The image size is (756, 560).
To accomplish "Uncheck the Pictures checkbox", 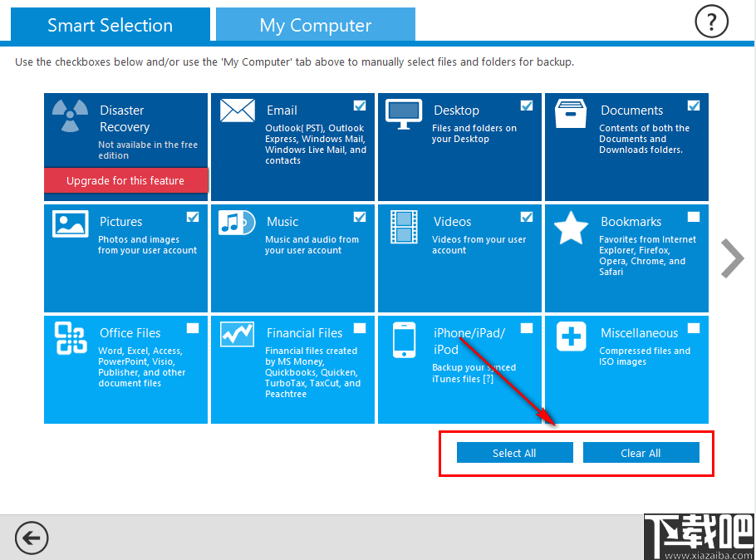I will tap(193, 217).
